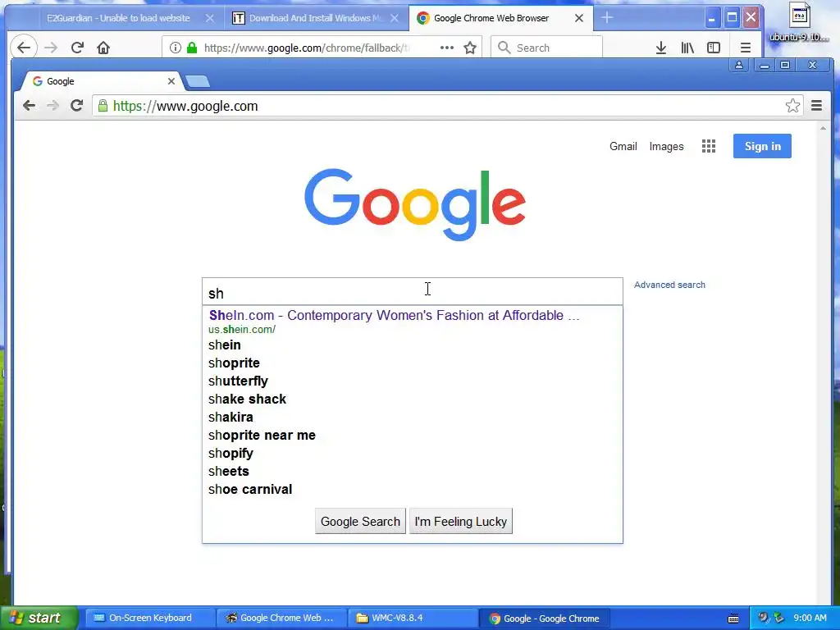The height and width of the screenshot is (630, 840).
Task: Open a new Chrome tab button
Action: (197, 81)
